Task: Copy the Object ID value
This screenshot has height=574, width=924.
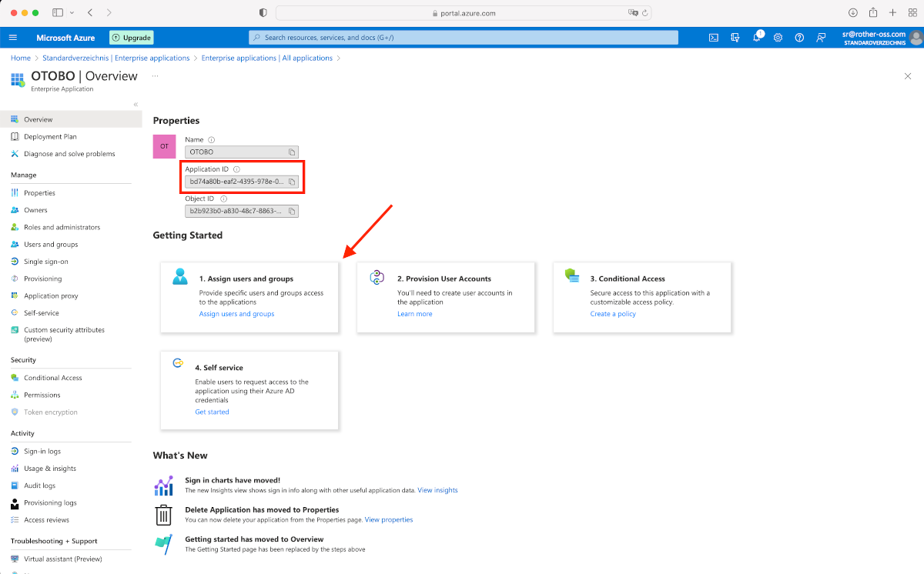Action: pyautogui.click(x=292, y=211)
